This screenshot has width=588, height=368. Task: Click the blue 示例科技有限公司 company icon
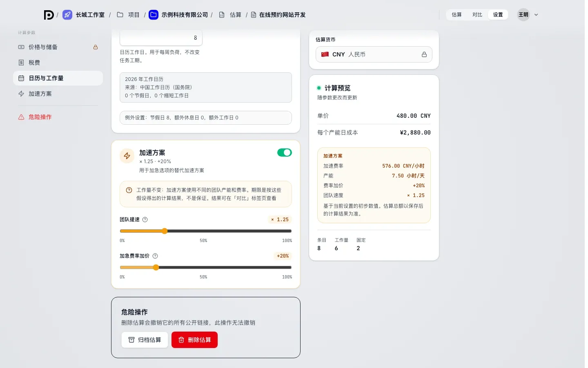click(154, 15)
